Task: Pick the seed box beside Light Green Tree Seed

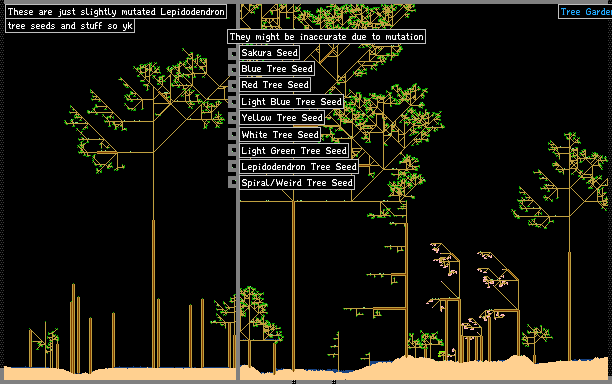Action: pyautogui.click(x=233, y=150)
